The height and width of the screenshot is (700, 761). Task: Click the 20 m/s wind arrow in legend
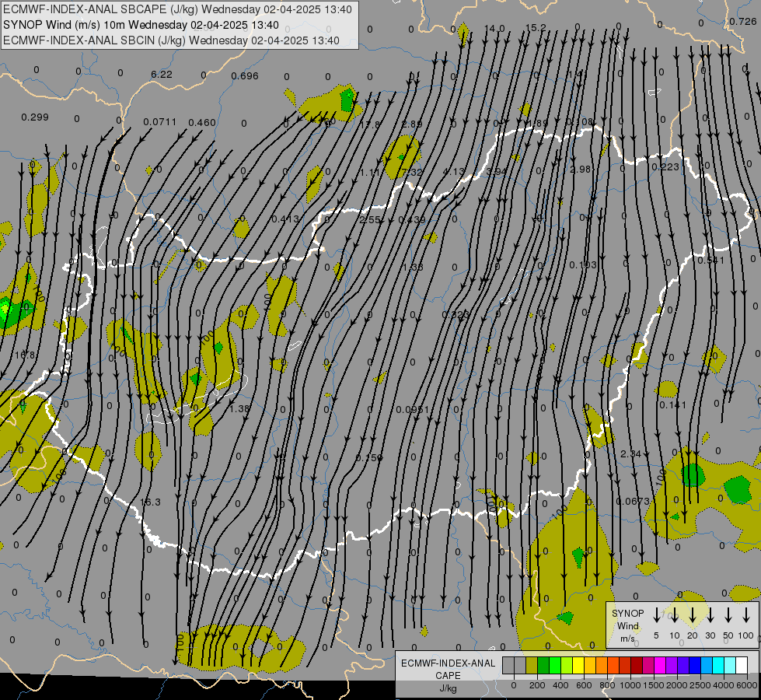coord(693,615)
